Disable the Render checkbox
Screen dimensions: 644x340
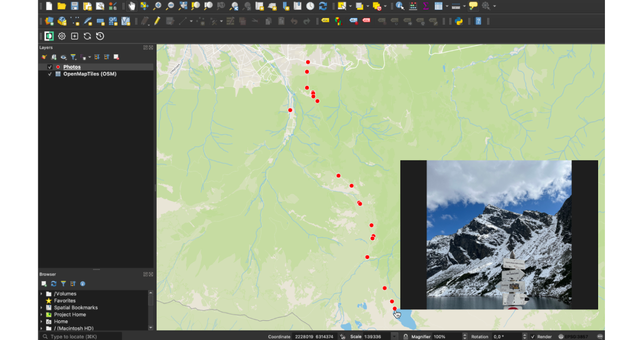[x=533, y=337]
